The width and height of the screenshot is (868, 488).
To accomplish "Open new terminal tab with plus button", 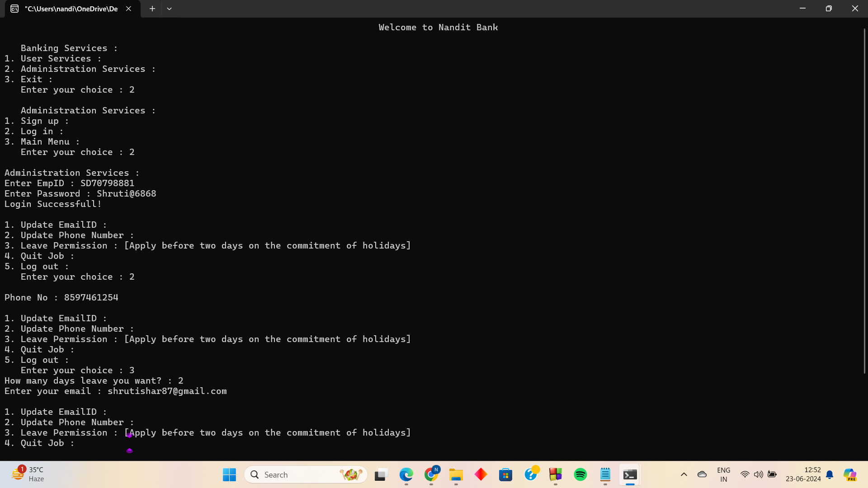I will coord(152,9).
